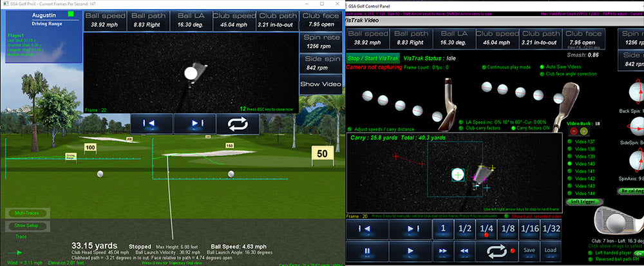Screen dimensions: 644x266
Task: Click Stop / Start VisTrak button
Action: [373, 58]
